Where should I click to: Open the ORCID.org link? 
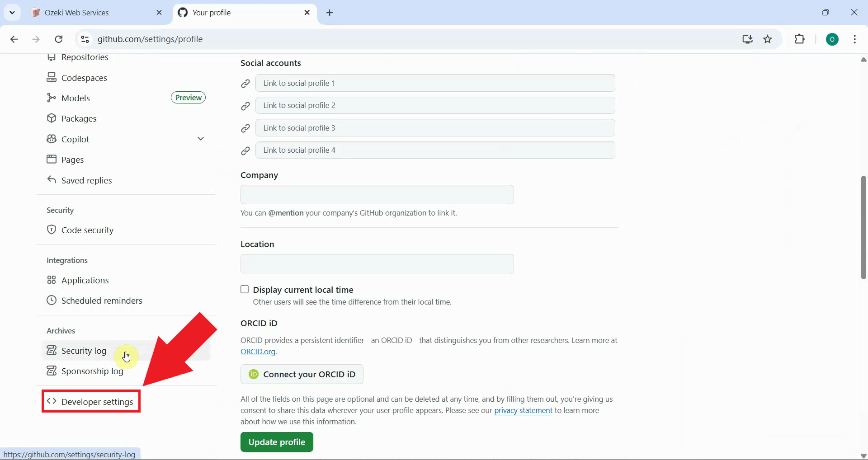tap(257, 352)
